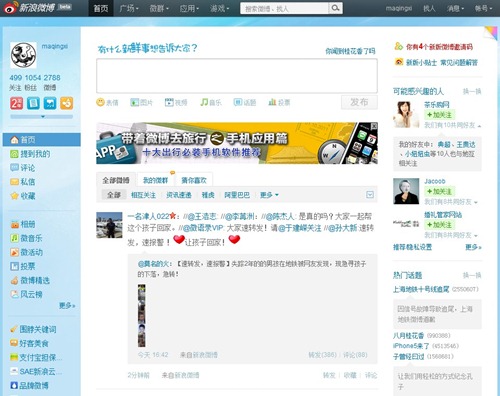Open the 表情 emoticon picker
The height and width of the screenshot is (396, 500).
[x=107, y=102]
